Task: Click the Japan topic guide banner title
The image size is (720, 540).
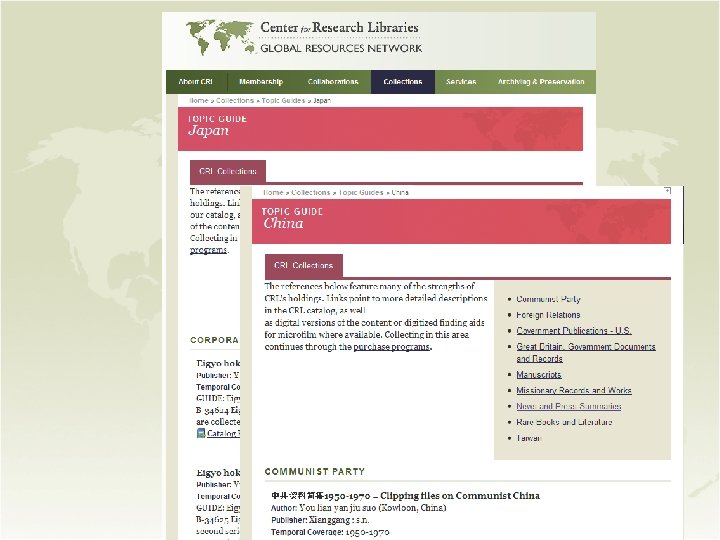Action: 208,131
